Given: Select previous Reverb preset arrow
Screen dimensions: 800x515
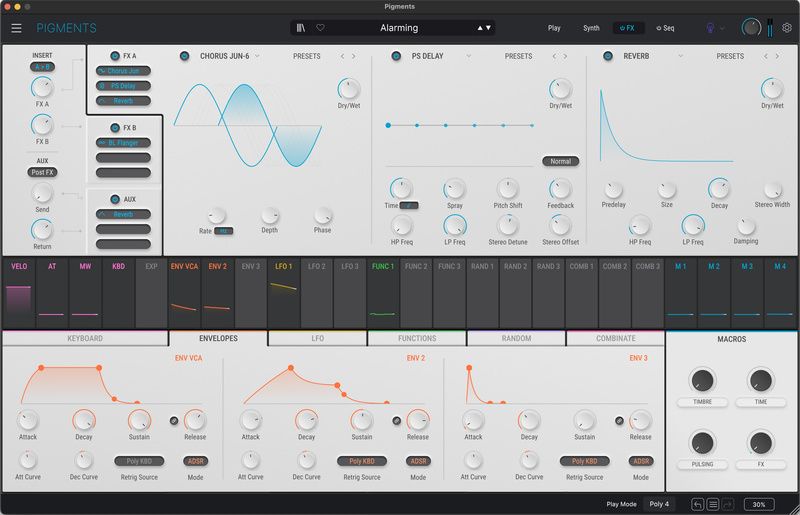Looking at the screenshot, I should 766,56.
